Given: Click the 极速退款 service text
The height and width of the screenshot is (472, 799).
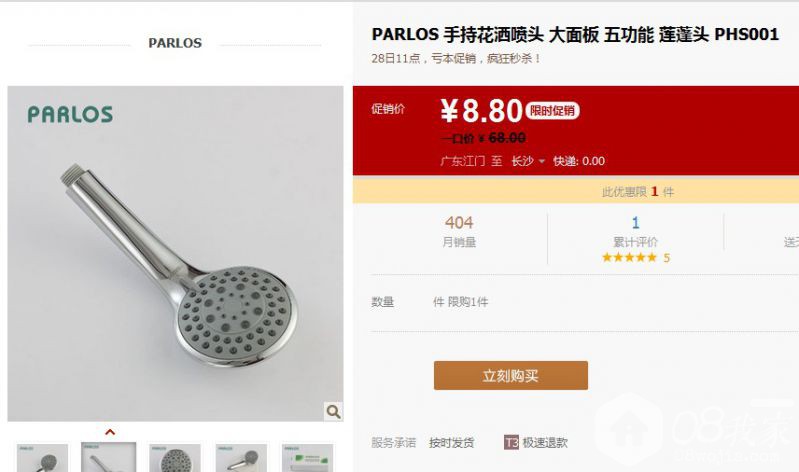Looking at the screenshot, I should 545,442.
